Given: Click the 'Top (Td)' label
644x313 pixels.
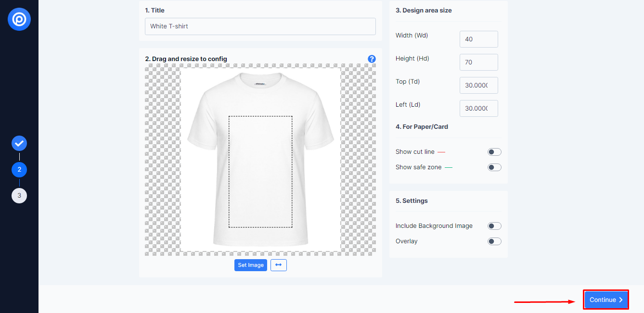Looking at the screenshot, I should tap(408, 81).
